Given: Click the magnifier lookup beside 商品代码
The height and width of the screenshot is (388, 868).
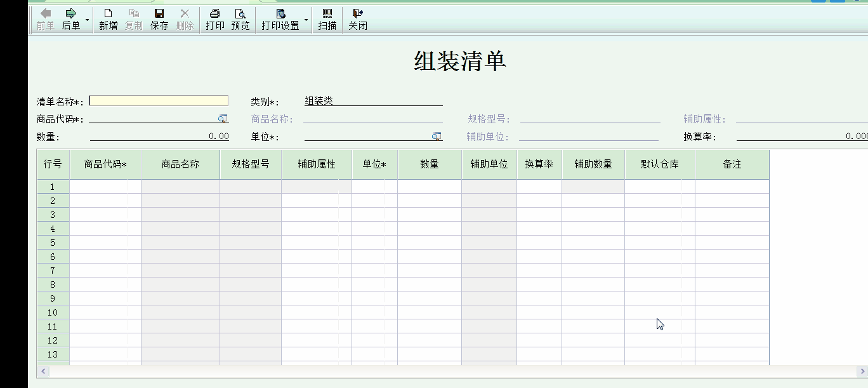Looking at the screenshot, I should point(224,118).
